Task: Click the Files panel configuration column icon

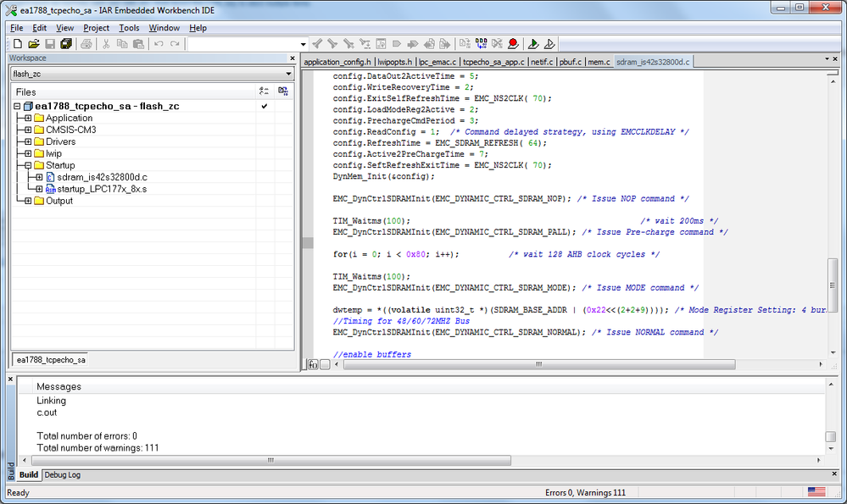Action: point(264,91)
